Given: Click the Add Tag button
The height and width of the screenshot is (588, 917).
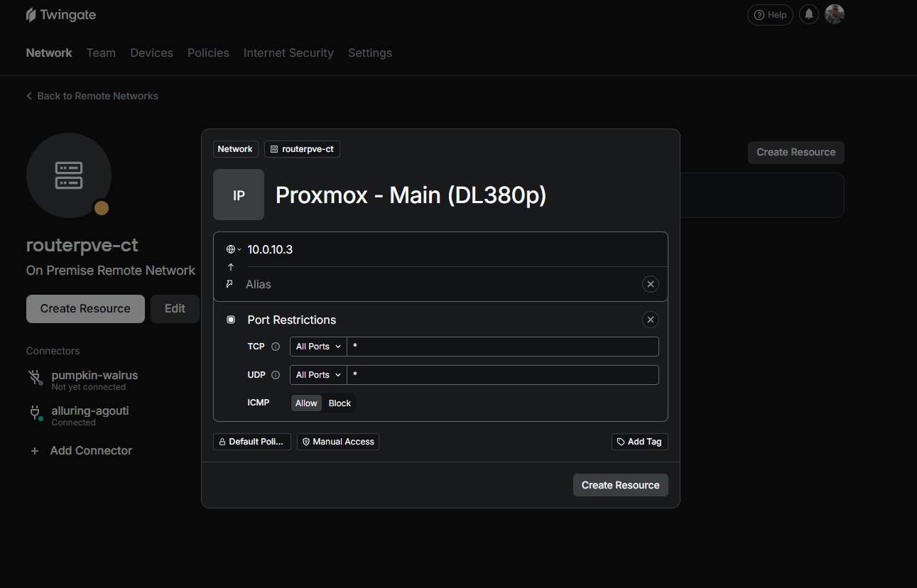Looking at the screenshot, I should pyautogui.click(x=639, y=442).
